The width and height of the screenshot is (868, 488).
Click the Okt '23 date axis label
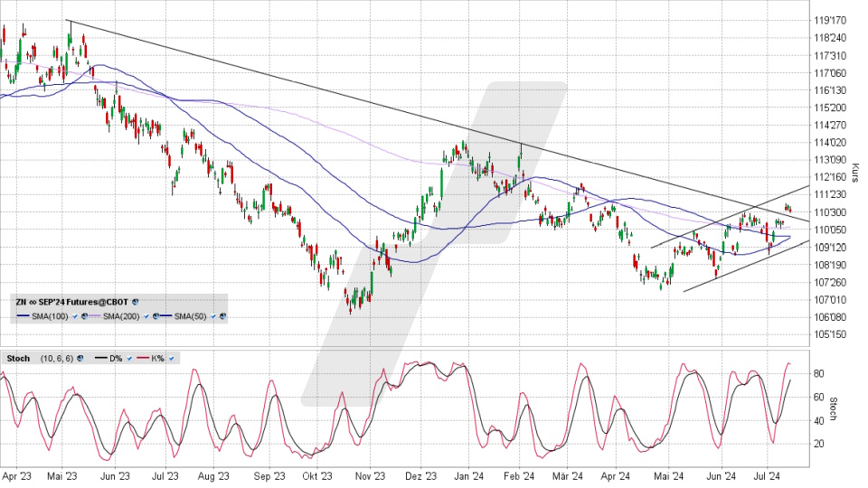click(317, 476)
